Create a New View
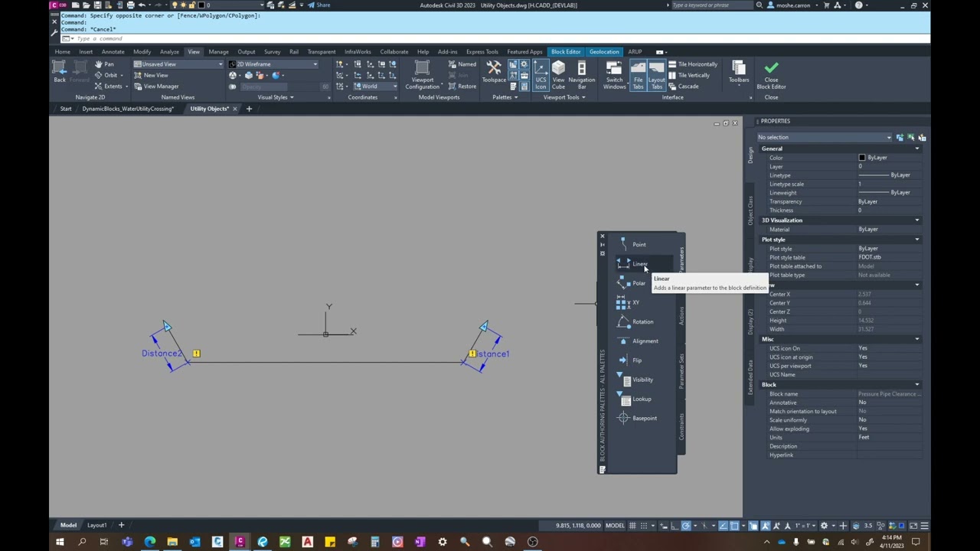The width and height of the screenshot is (980, 551). (151, 75)
